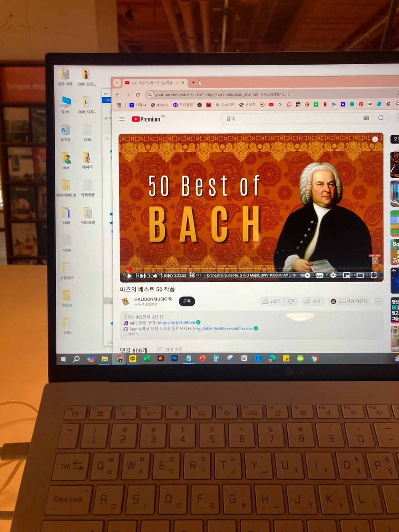Expand description with ...더보기

(131, 334)
